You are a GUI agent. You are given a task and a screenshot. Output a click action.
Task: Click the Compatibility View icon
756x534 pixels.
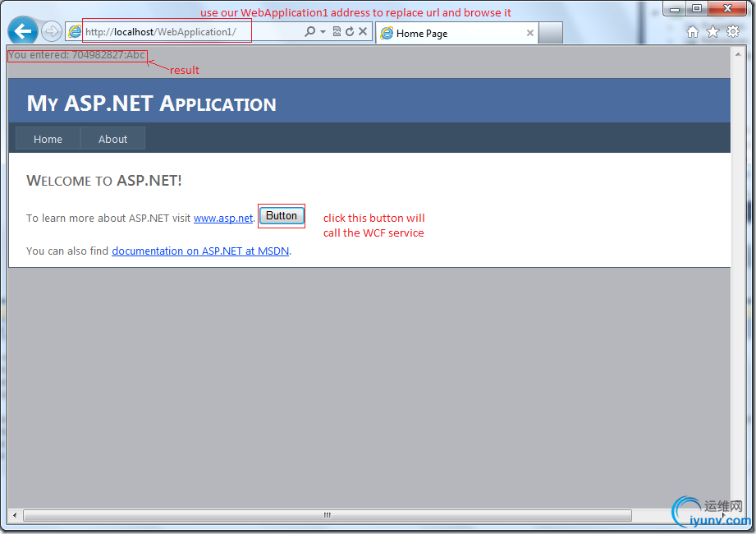(x=337, y=32)
